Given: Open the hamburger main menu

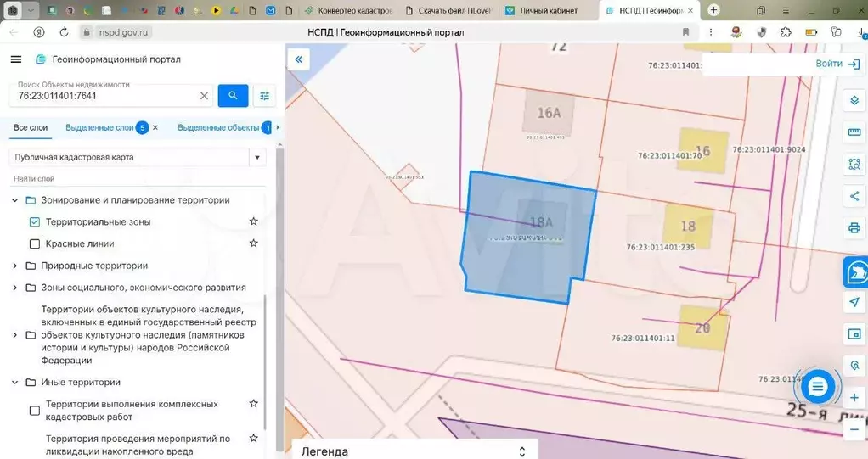Looking at the screenshot, I should coord(16,59).
